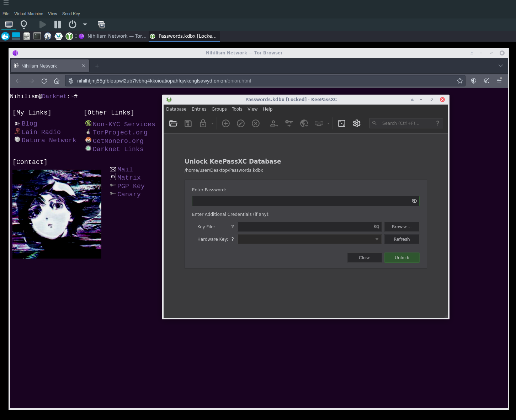Click the copy username icon
The height and width of the screenshot is (420, 516).
(274, 123)
